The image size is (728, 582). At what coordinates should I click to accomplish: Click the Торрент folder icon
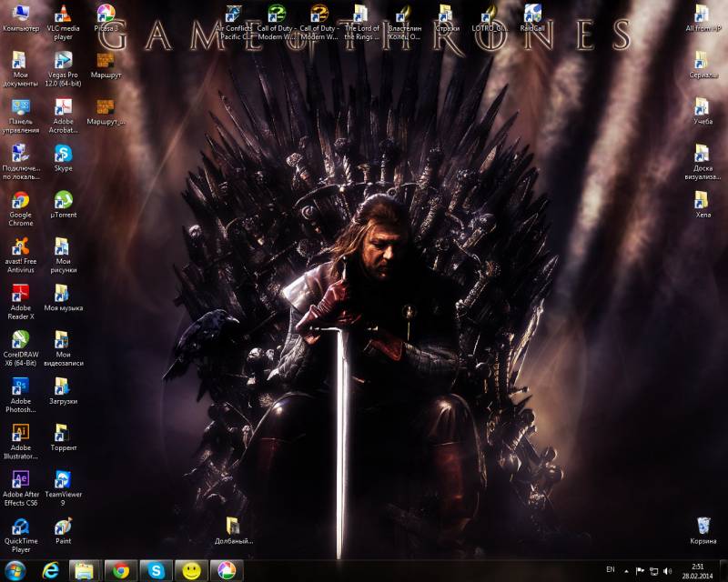(63, 438)
